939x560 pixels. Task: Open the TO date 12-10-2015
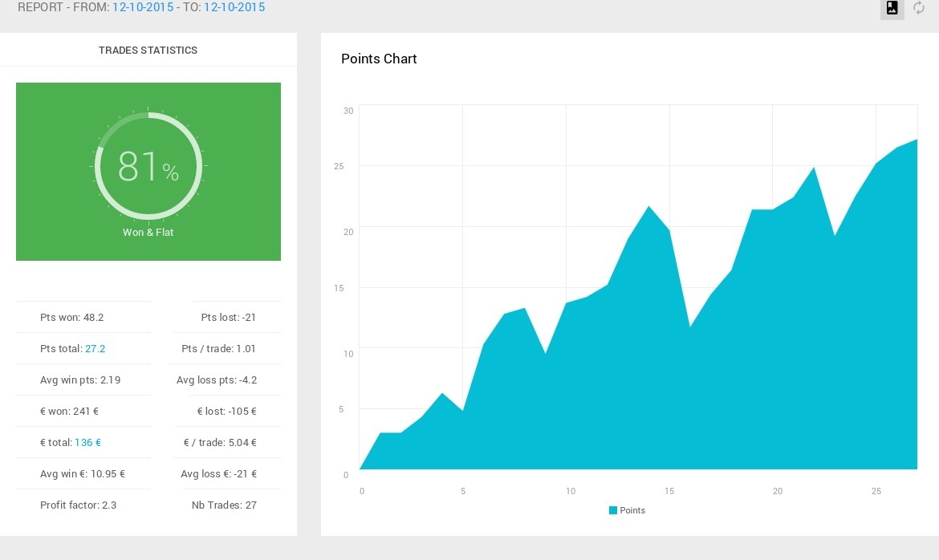tap(234, 7)
